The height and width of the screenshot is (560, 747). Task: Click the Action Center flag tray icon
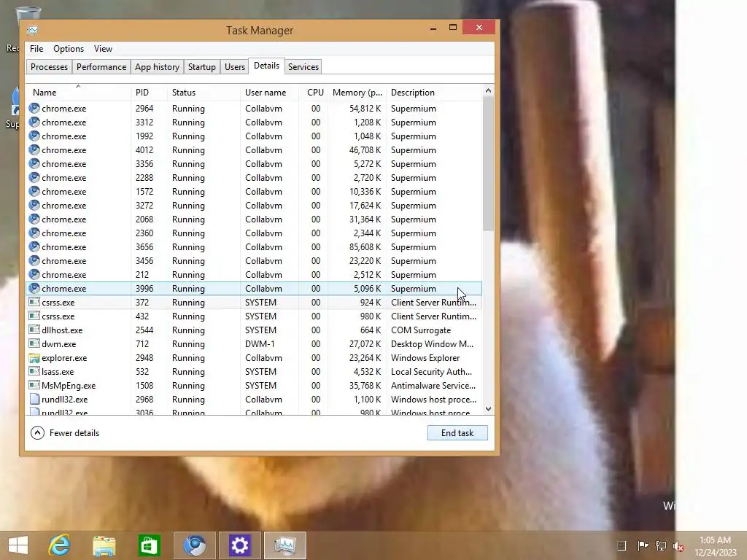pyautogui.click(x=643, y=545)
